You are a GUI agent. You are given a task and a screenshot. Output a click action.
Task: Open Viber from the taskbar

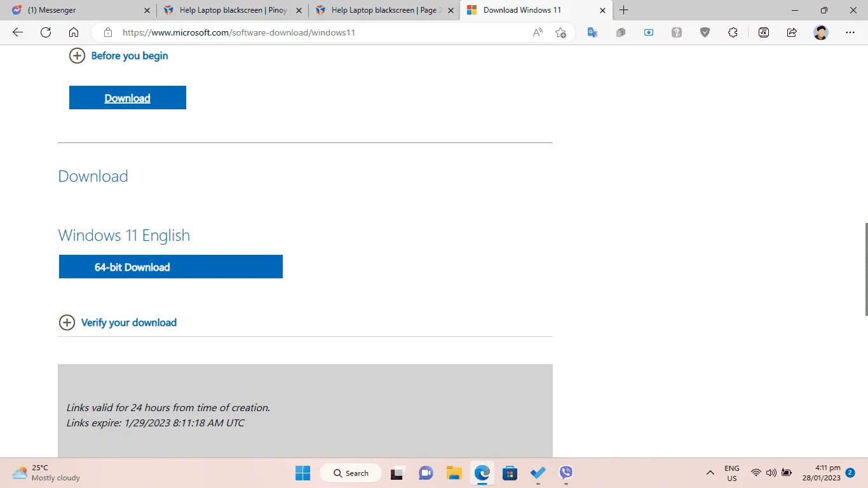[x=566, y=473]
